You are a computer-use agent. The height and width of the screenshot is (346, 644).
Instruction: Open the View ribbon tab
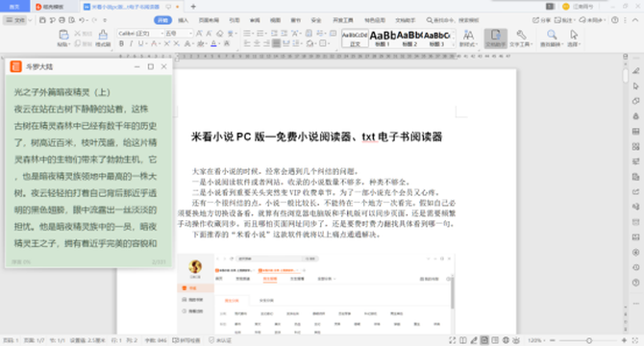pos(275,20)
